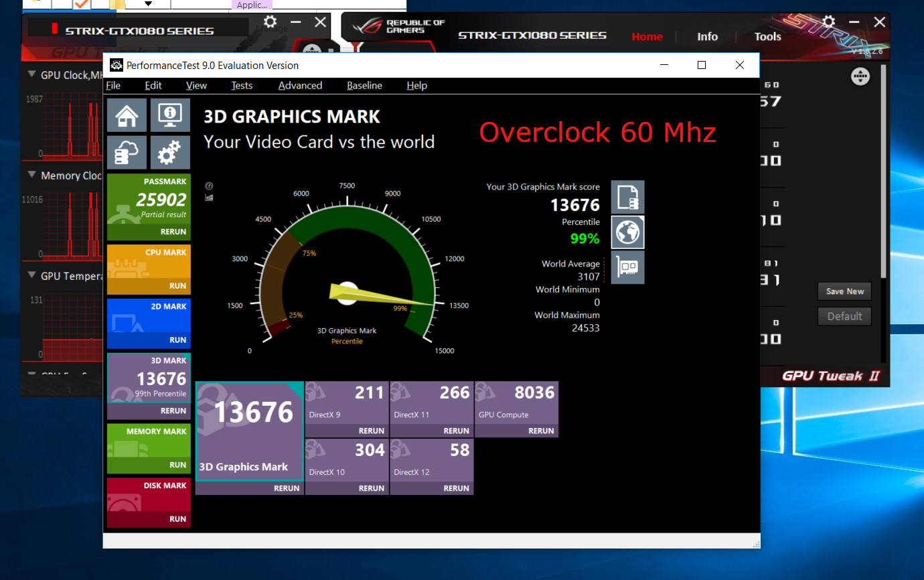Click the video card comparison icon

[627, 267]
